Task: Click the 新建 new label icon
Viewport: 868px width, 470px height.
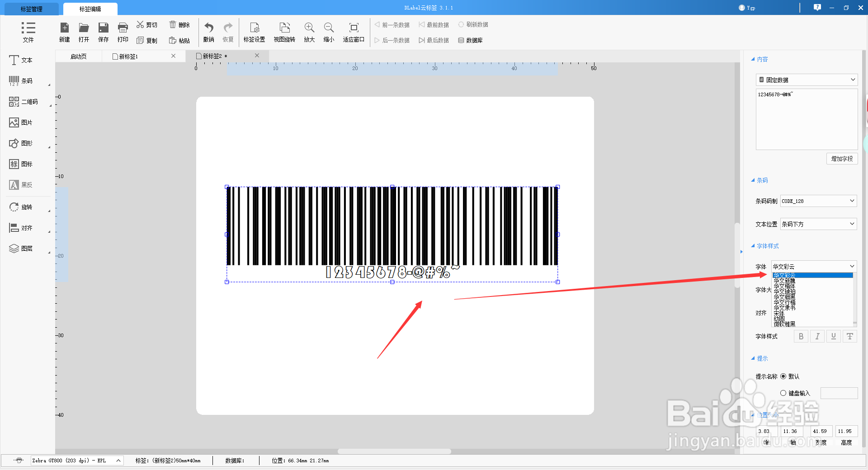Action: 64,32
